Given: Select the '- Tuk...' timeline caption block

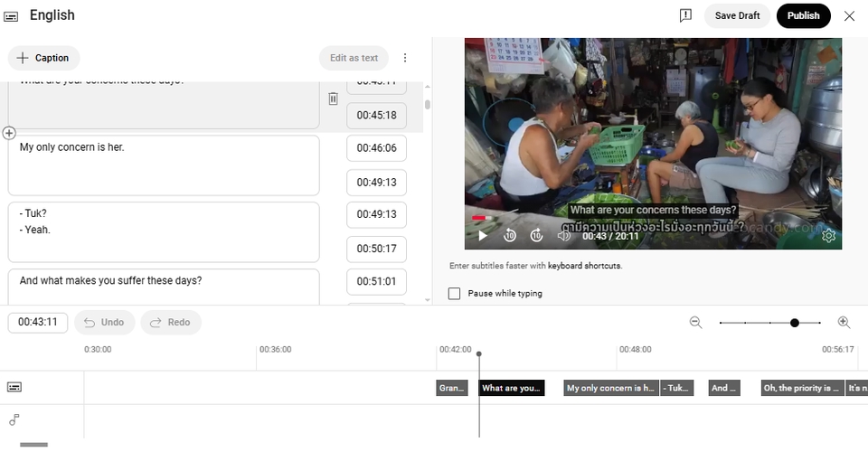Looking at the screenshot, I should pos(677,388).
